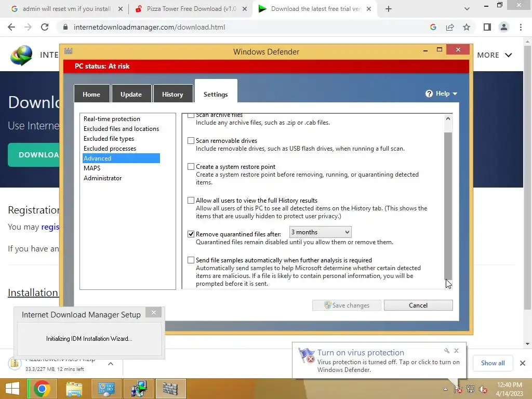This screenshot has height=399, width=532.
Task: Open File Explorer from the taskbar
Action: (x=74, y=389)
